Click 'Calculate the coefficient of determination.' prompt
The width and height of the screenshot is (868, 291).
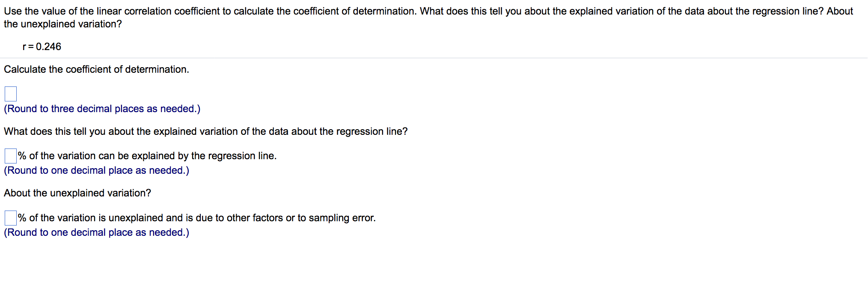point(96,69)
